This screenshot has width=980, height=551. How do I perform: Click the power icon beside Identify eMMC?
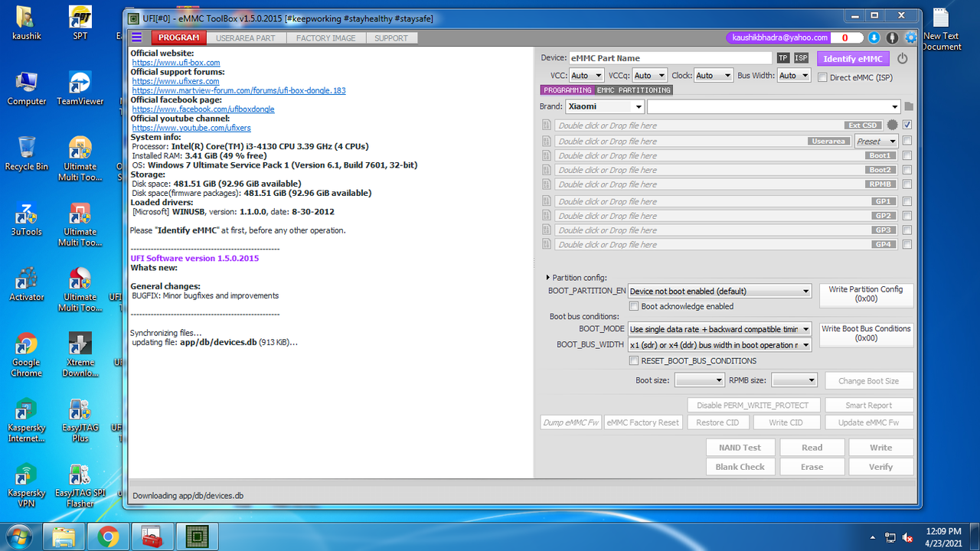[902, 58]
